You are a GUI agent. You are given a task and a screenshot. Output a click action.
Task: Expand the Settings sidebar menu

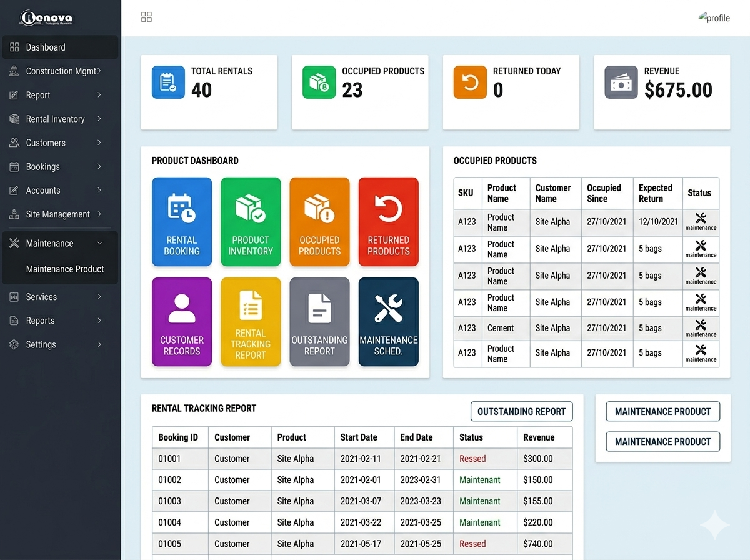click(x=59, y=344)
